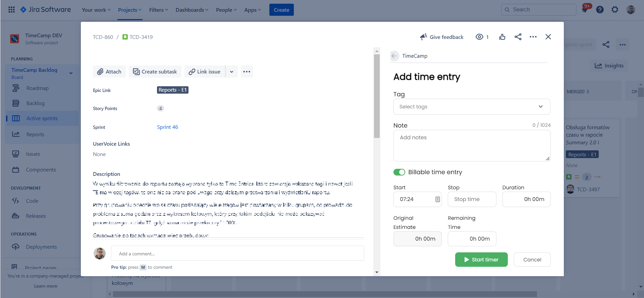Open the settings gear icon

pyautogui.click(x=615, y=10)
